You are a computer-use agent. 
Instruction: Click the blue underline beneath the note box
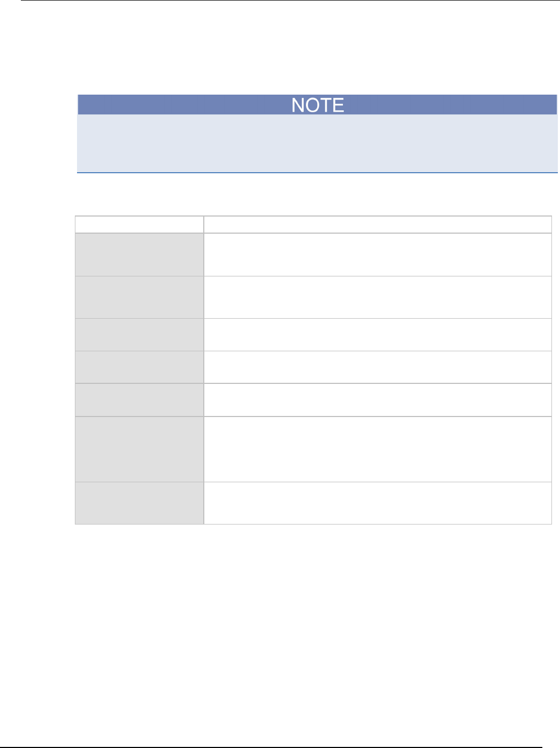pos(318,173)
